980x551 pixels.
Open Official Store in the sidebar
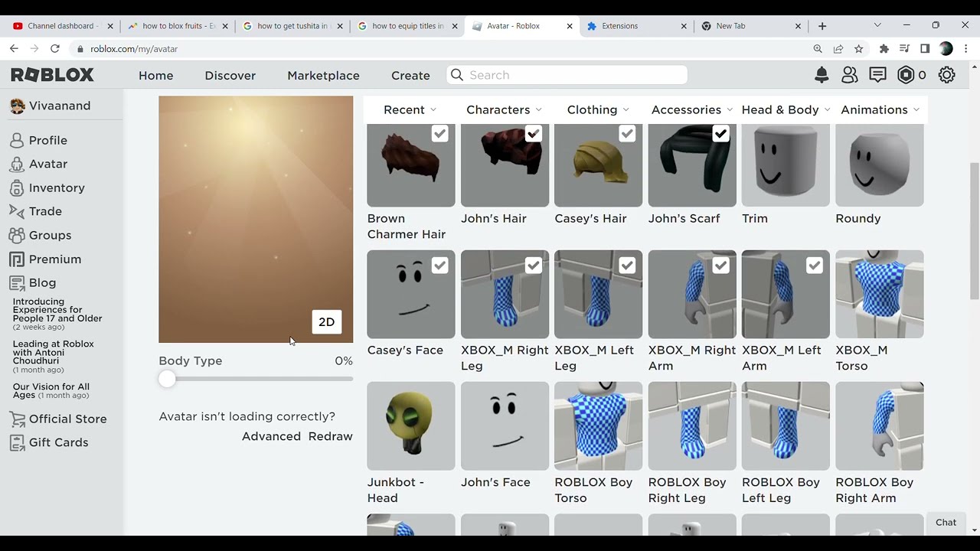(67, 419)
